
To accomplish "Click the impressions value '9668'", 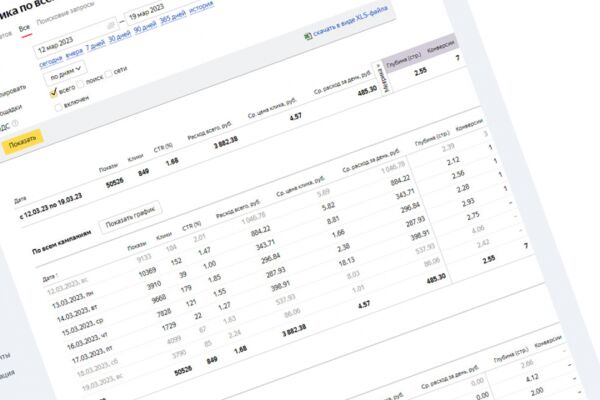I will tap(158, 299).
